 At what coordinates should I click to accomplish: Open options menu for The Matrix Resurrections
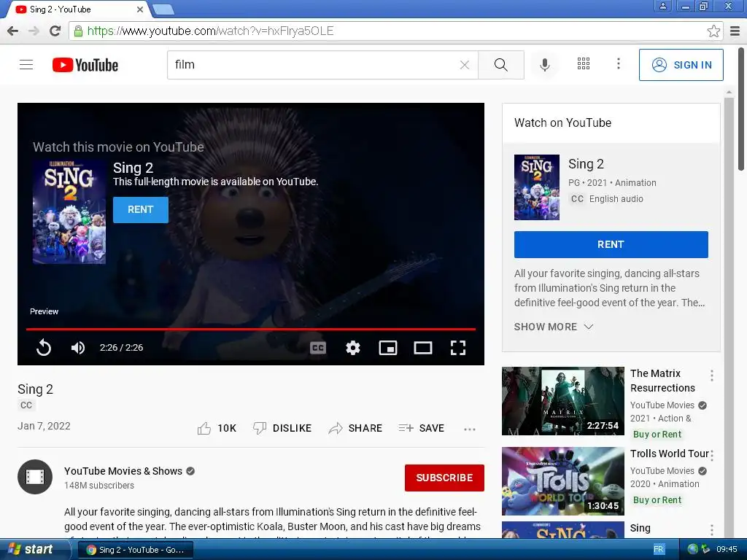(712, 376)
